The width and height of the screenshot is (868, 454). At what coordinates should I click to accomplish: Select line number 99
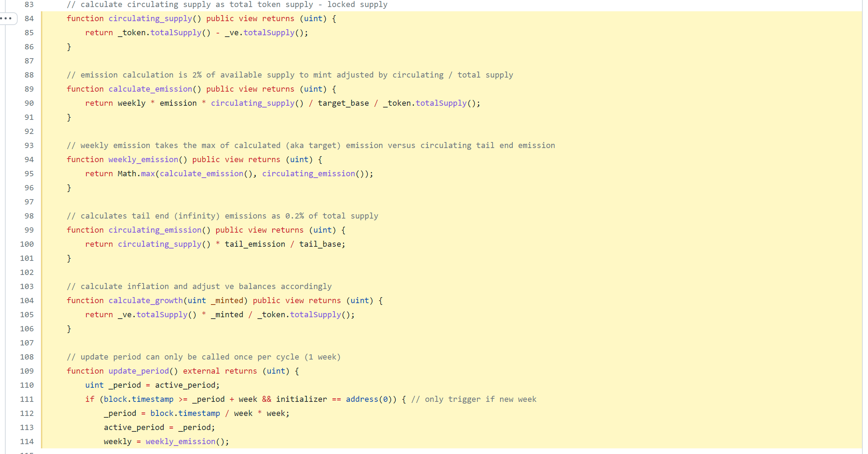pos(29,230)
